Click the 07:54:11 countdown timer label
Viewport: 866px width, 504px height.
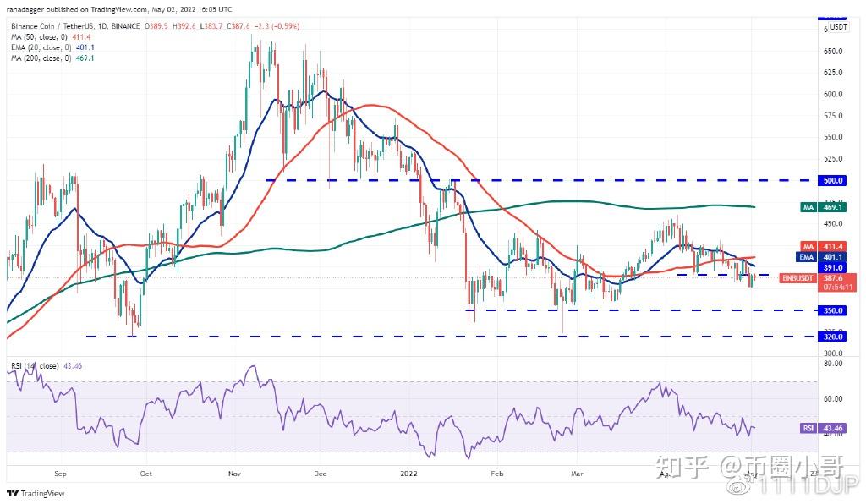coord(837,287)
